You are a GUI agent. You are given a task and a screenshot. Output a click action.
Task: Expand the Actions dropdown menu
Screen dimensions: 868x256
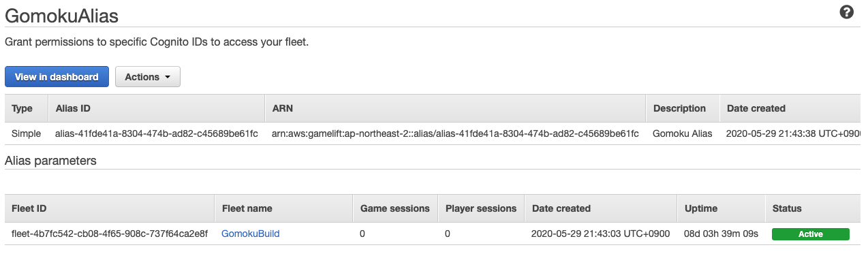(x=148, y=77)
